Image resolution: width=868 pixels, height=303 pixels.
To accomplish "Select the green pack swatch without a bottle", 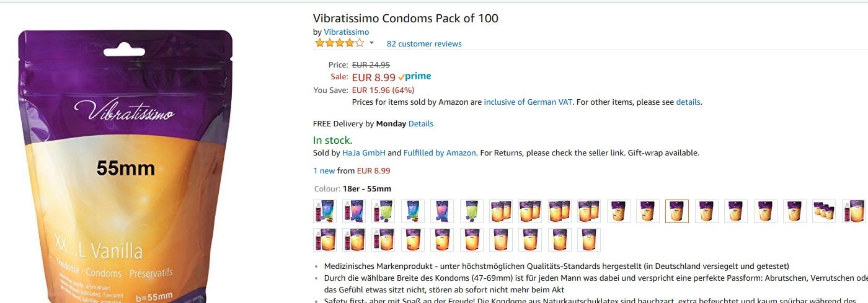I will click(471, 211).
